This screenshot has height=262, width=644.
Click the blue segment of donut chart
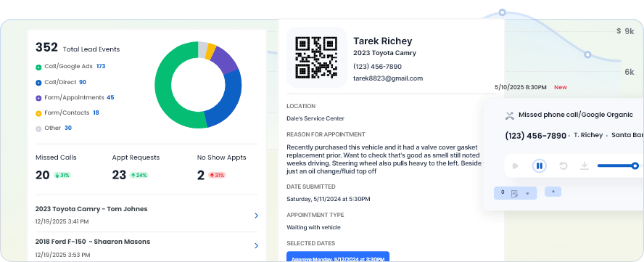[x=231, y=99]
